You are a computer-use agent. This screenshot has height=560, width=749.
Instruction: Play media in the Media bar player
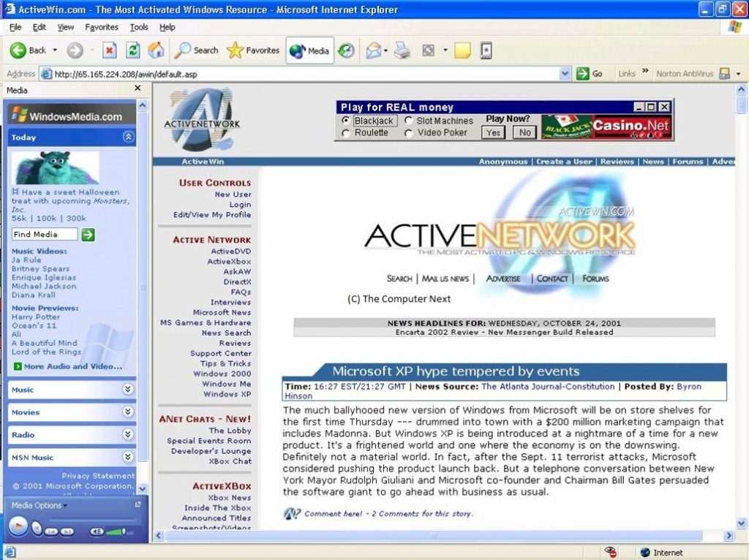click(x=18, y=526)
